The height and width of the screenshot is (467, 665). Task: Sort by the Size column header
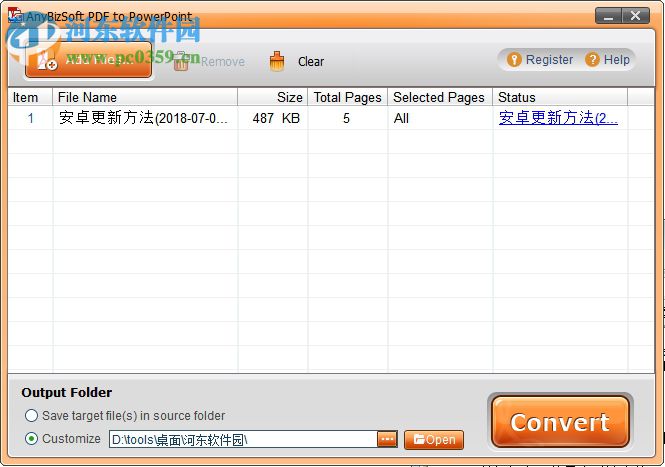(273, 97)
